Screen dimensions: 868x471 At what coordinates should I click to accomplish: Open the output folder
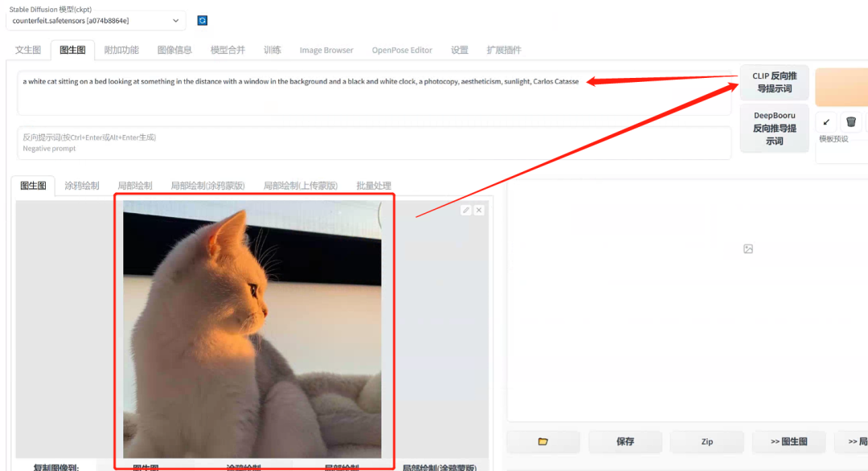(x=543, y=442)
